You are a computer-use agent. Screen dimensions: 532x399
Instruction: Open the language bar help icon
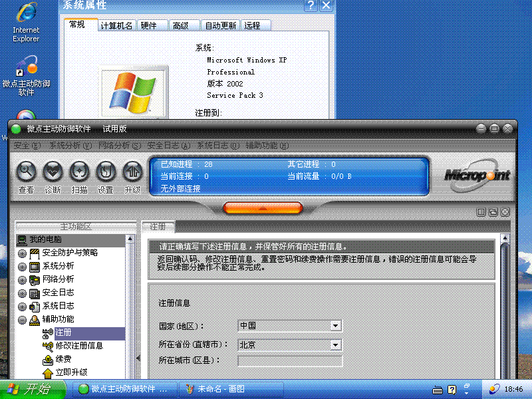click(x=452, y=390)
